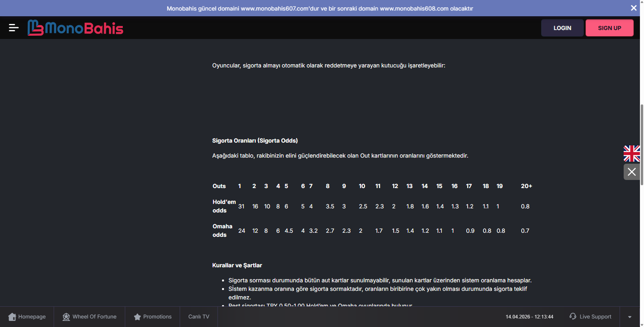This screenshot has height=327, width=644.
Task: Click the MonoBahis logo
Action: coord(76,28)
